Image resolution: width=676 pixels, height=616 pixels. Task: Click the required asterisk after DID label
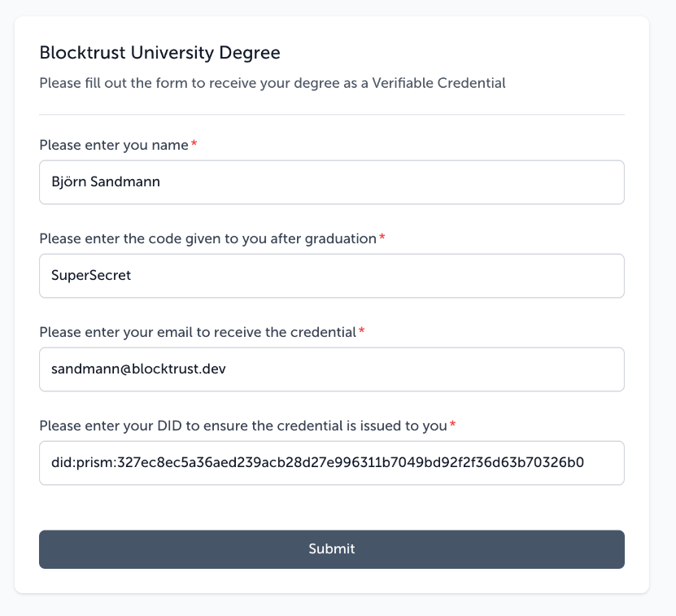(x=452, y=424)
